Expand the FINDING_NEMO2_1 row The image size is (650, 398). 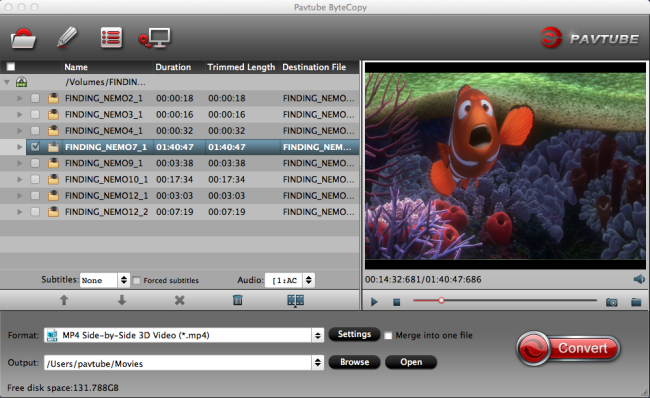(19, 98)
